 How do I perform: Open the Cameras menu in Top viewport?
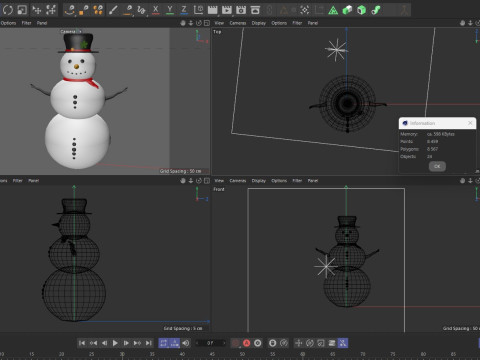[238, 23]
